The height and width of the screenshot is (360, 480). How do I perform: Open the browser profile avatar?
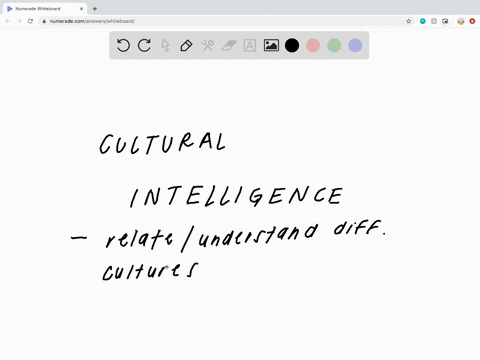[x=461, y=21]
